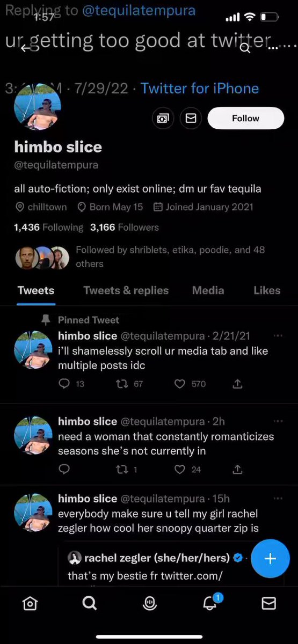Open the direct message envelope icon on profile
This screenshot has height=644, width=298.
pyautogui.click(x=191, y=118)
